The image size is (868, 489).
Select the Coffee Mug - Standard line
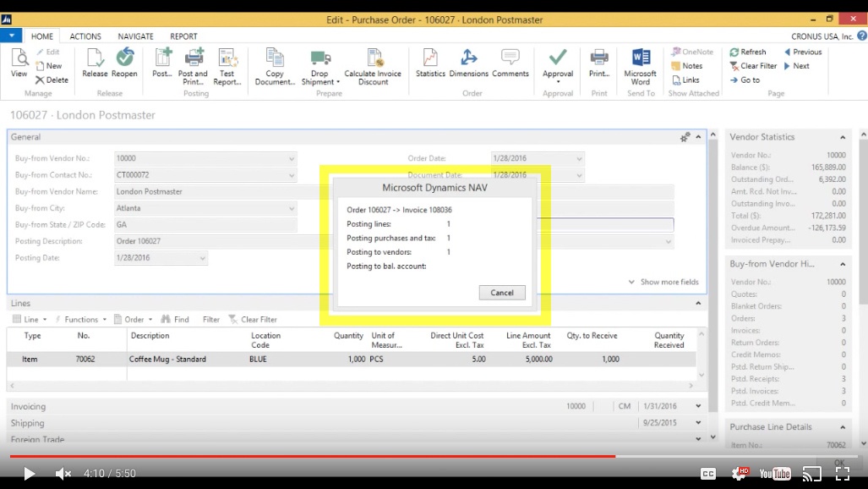(x=351, y=359)
